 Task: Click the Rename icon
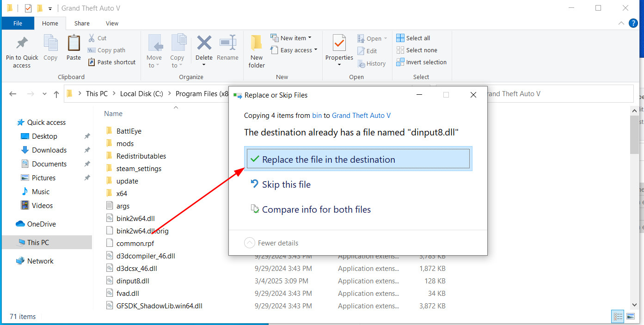pos(228,43)
